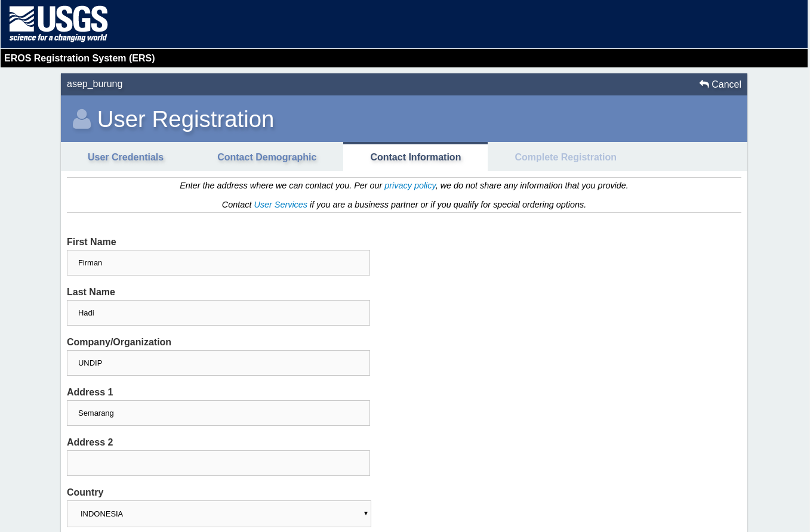Screen dimensions: 810x532
Task: Select the Contact Information tab
Action: [415, 157]
